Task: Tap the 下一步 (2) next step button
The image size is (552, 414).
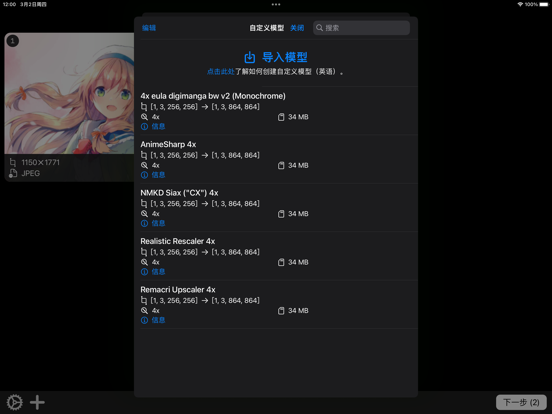Action: point(521,402)
